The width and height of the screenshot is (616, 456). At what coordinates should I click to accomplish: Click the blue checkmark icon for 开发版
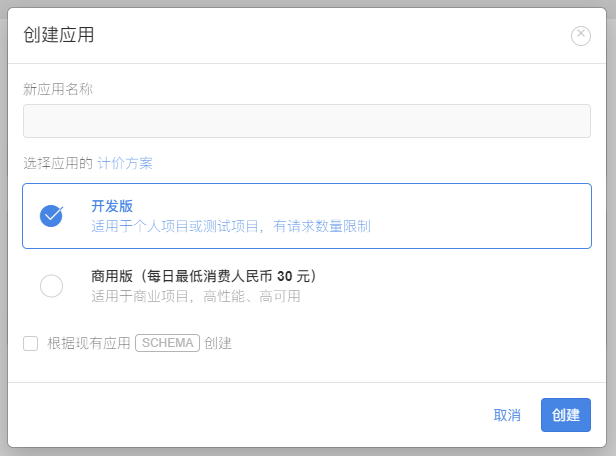pos(52,215)
